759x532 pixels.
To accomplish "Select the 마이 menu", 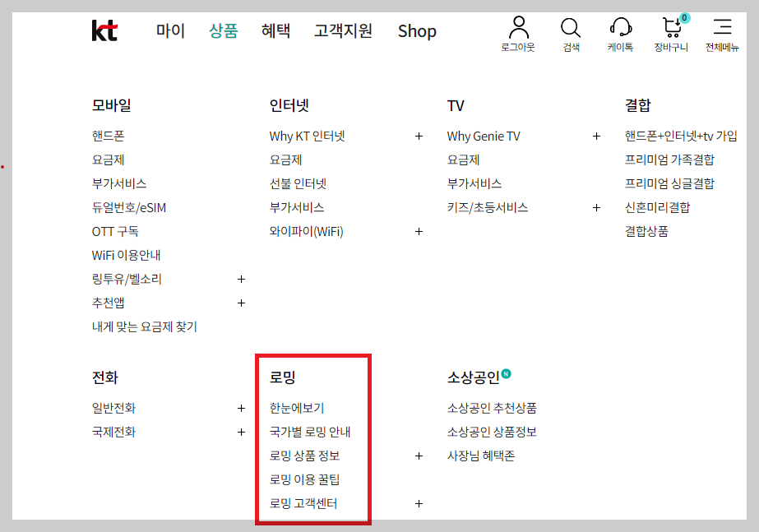I will tap(170, 30).
